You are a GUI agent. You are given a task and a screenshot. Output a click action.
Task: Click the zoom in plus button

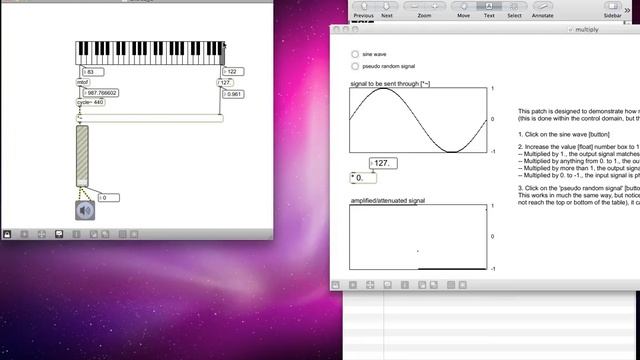click(x=435, y=7)
